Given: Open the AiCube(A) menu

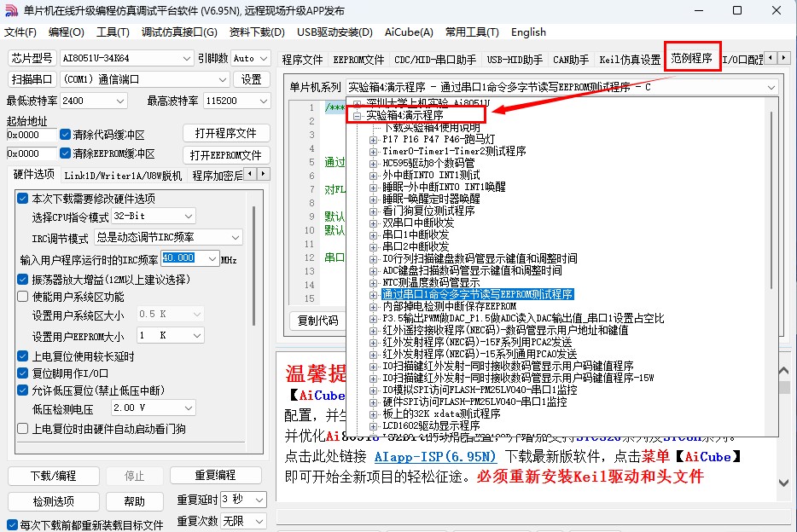Looking at the screenshot, I should click(x=409, y=32).
